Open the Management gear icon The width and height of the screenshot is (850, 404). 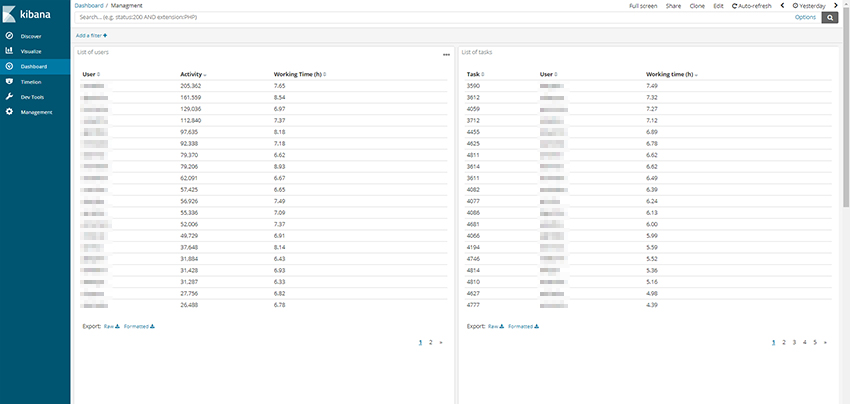9,111
